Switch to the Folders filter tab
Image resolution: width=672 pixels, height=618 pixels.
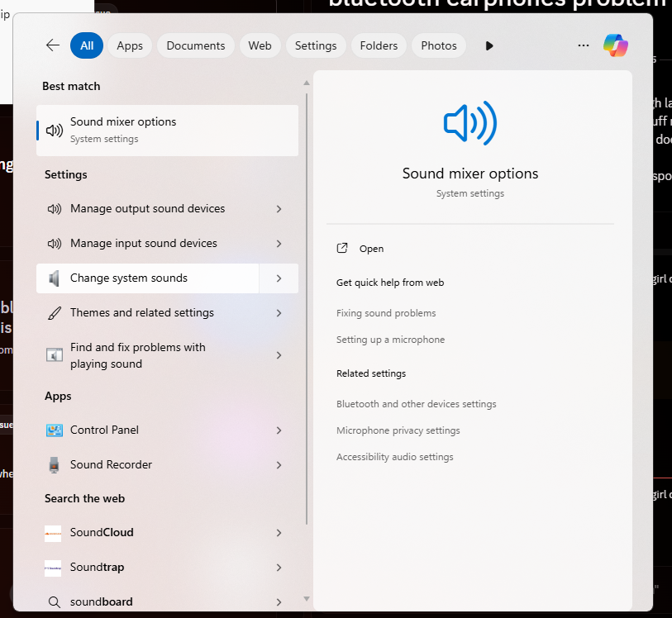coord(379,45)
